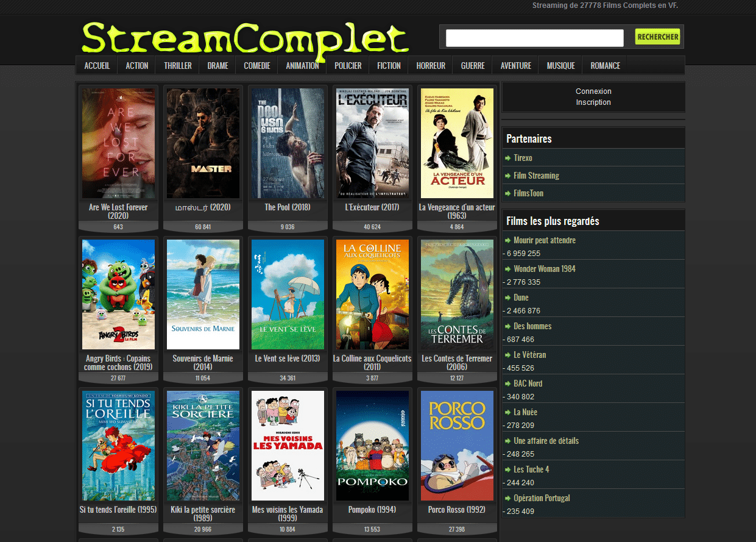The image size is (756, 542).
Task: Visit the Tirexo partner link
Action: [523, 158]
